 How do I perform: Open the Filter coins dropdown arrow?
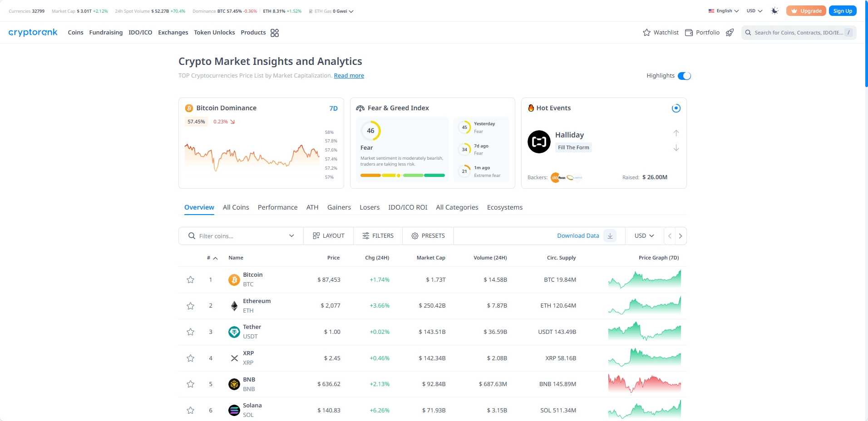[x=291, y=235]
